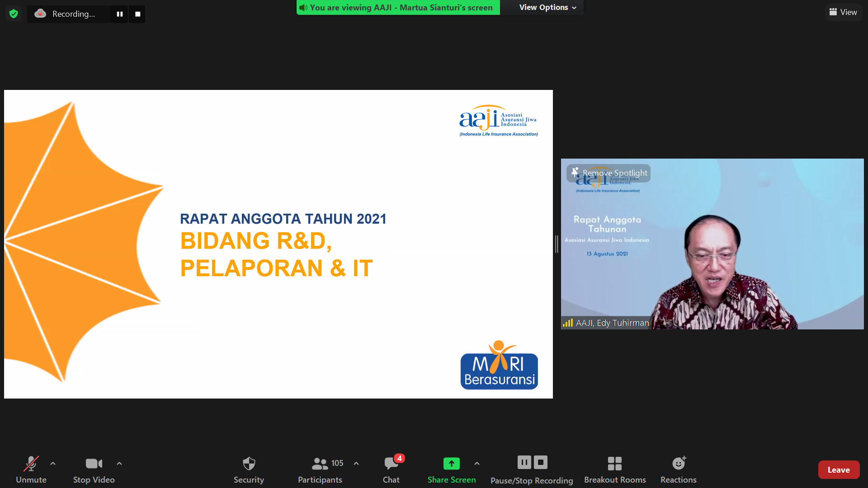Turn off camera with Stop Video
The width and height of the screenshot is (868, 488).
click(x=94, y=470)
